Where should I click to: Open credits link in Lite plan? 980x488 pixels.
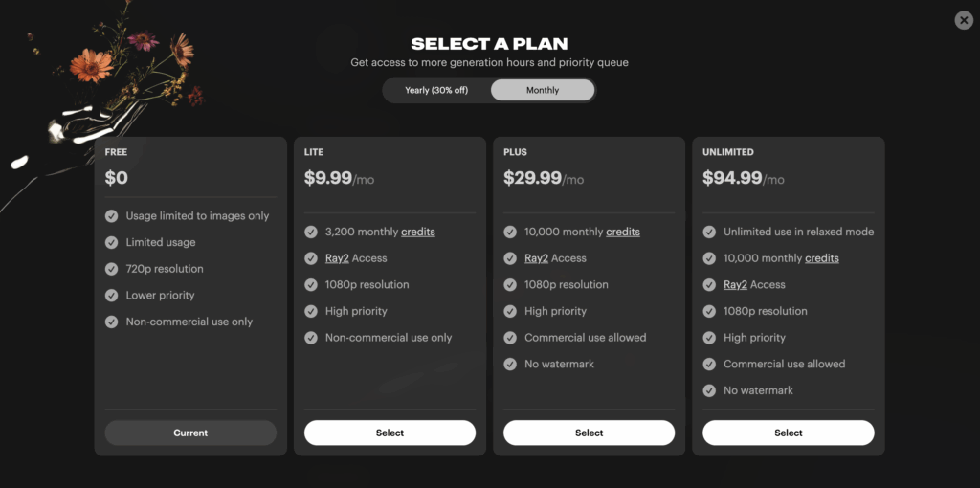pyautogui.click(x=418, y=232)
